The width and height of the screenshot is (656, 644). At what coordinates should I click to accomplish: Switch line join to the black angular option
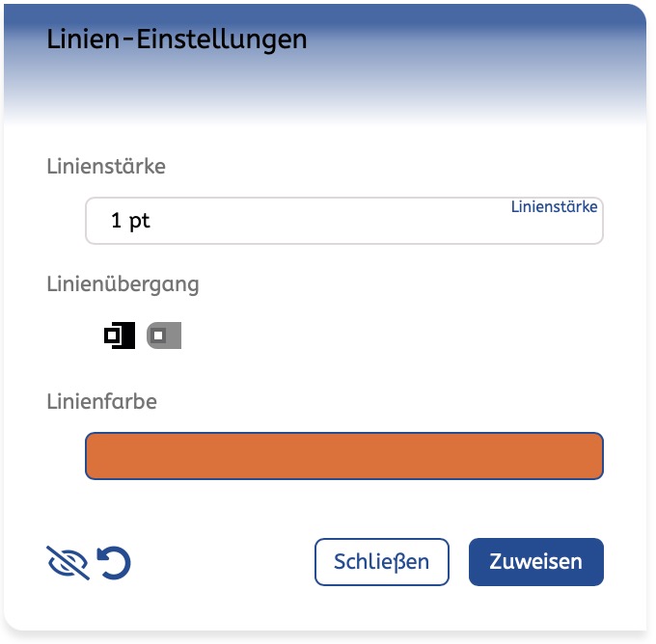120,335
